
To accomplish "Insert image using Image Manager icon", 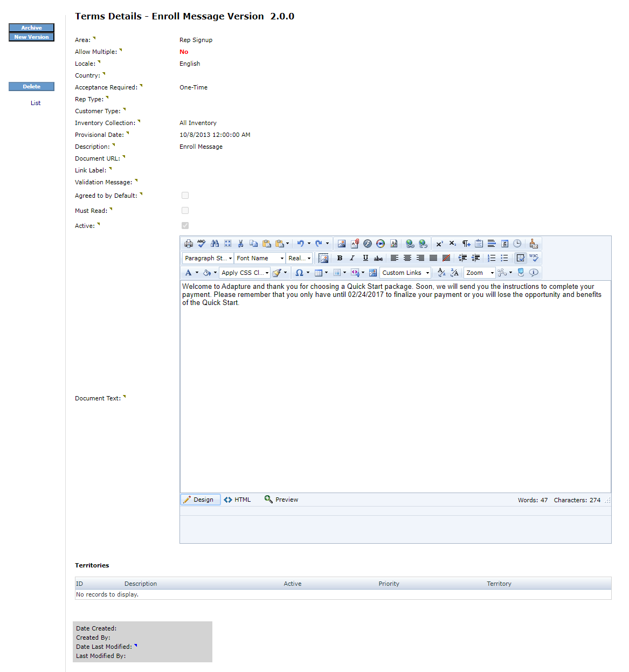I will coord(341,244).
